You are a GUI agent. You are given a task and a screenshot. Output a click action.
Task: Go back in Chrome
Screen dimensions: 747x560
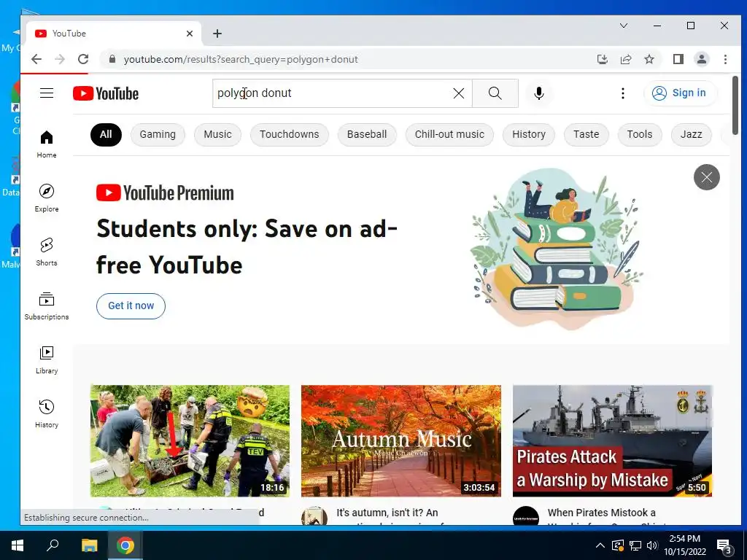click(36, 59)
